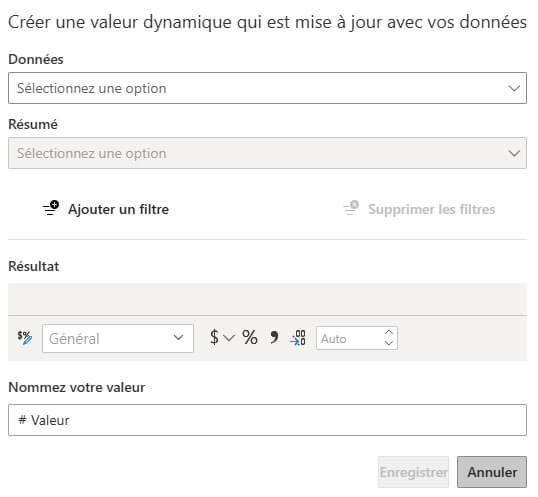
Task: Expand the Général format dropdown
Action: point(118,338)
